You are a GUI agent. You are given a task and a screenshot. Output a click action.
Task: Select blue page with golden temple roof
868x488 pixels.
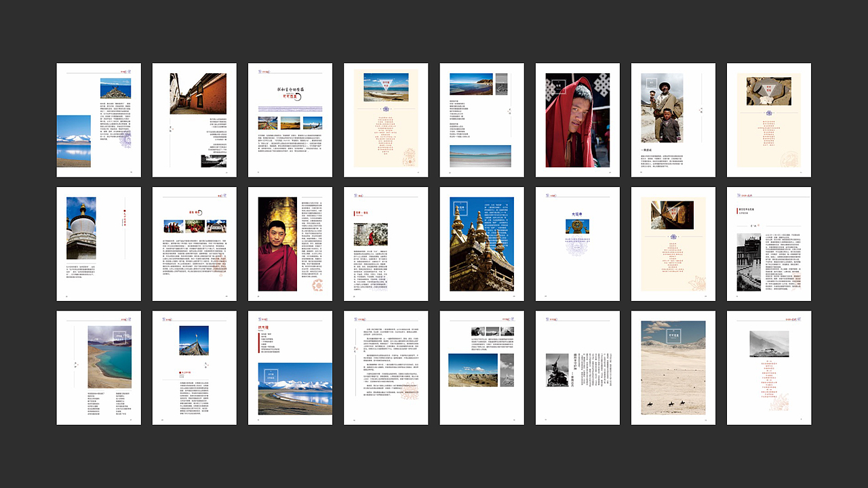482,245
